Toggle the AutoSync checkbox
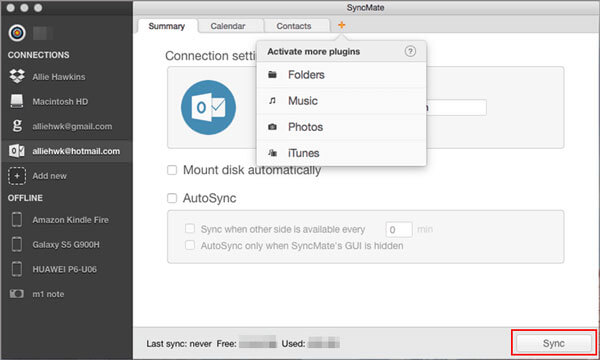 (172, 198)
